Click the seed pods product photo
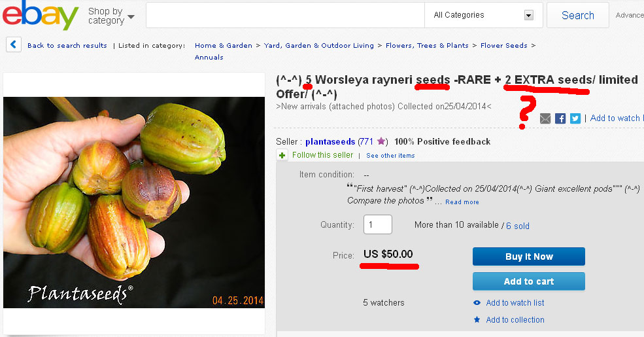This screenshot has height=337, width=644. (134, 202)
